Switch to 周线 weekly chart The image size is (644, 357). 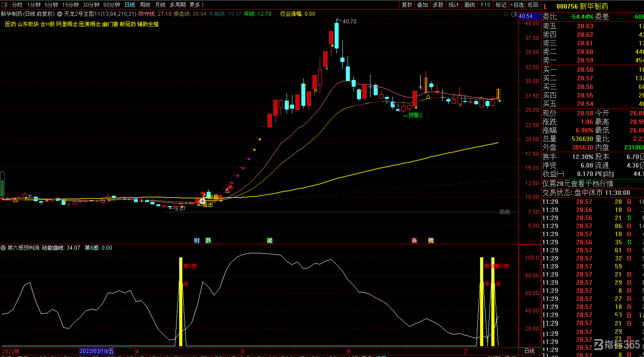tap(145, 5)
